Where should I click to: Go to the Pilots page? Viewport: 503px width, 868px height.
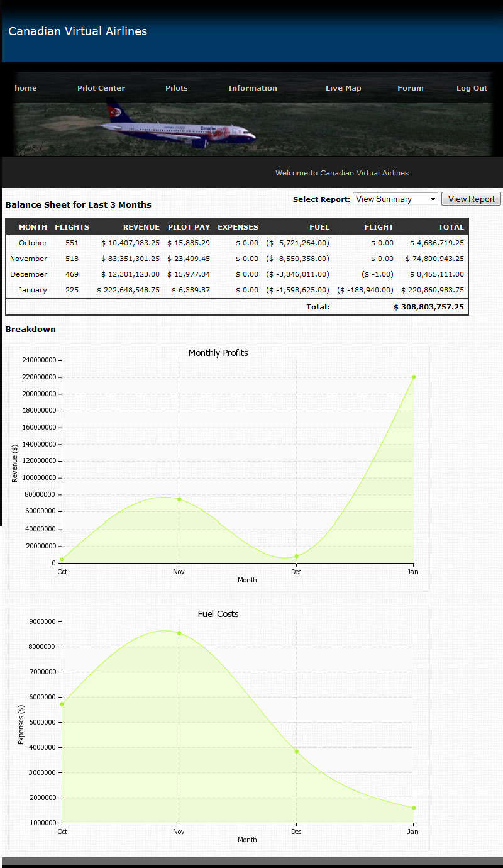click(177, 88)
